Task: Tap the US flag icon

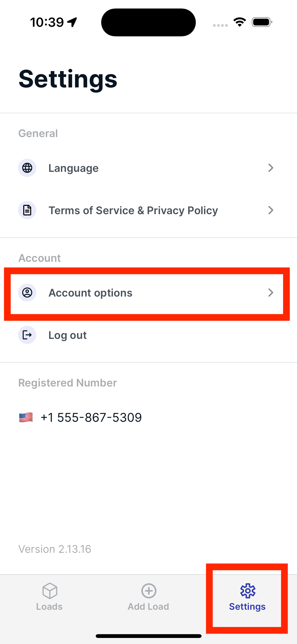Action: click(x=26, y=417)
